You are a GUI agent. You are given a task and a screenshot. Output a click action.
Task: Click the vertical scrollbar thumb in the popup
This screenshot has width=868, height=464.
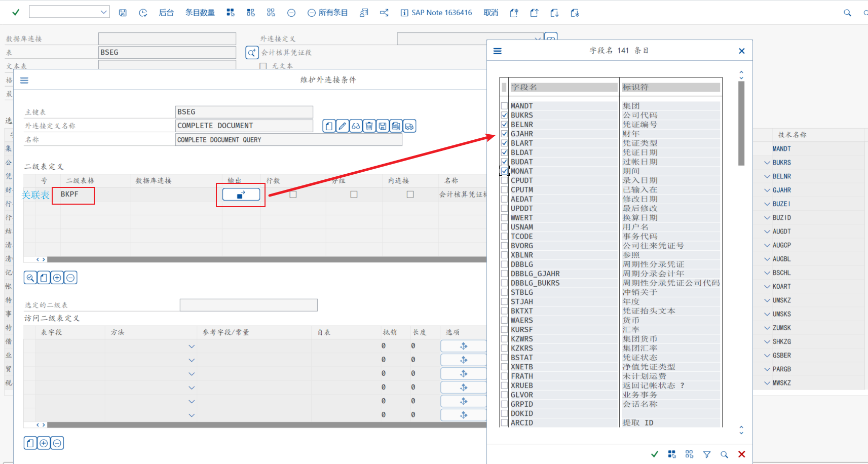point(741,123)
